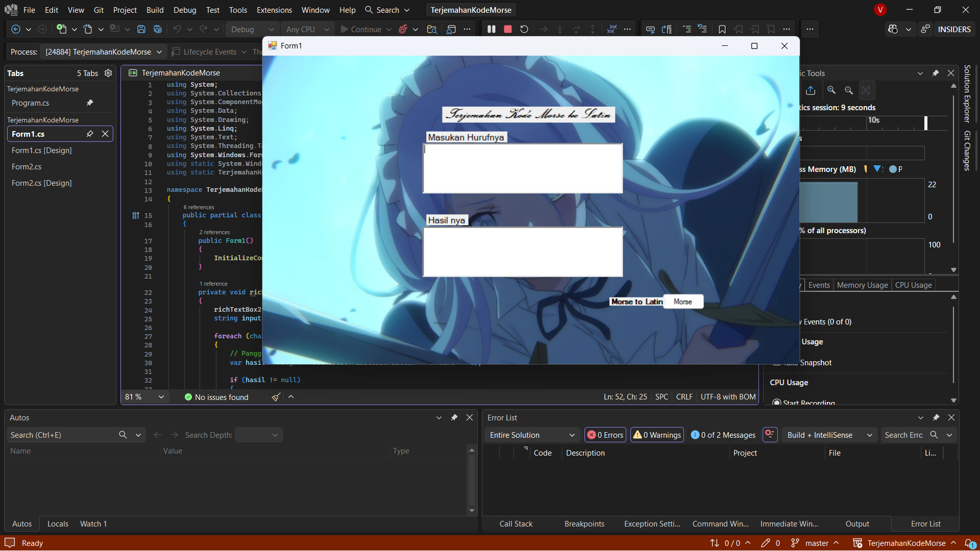Expand the Continue button dropdown arrow
980x551 pixels.
tap(389, 29)
